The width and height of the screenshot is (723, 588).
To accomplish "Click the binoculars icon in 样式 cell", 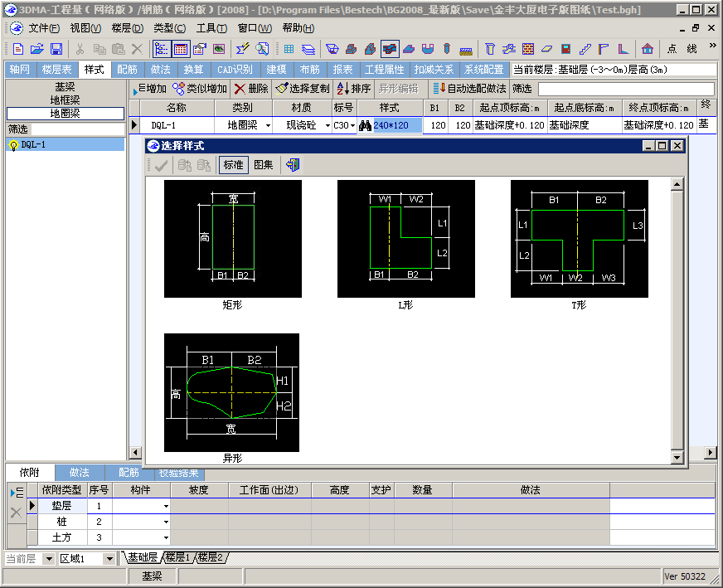I will click(365, 125).
